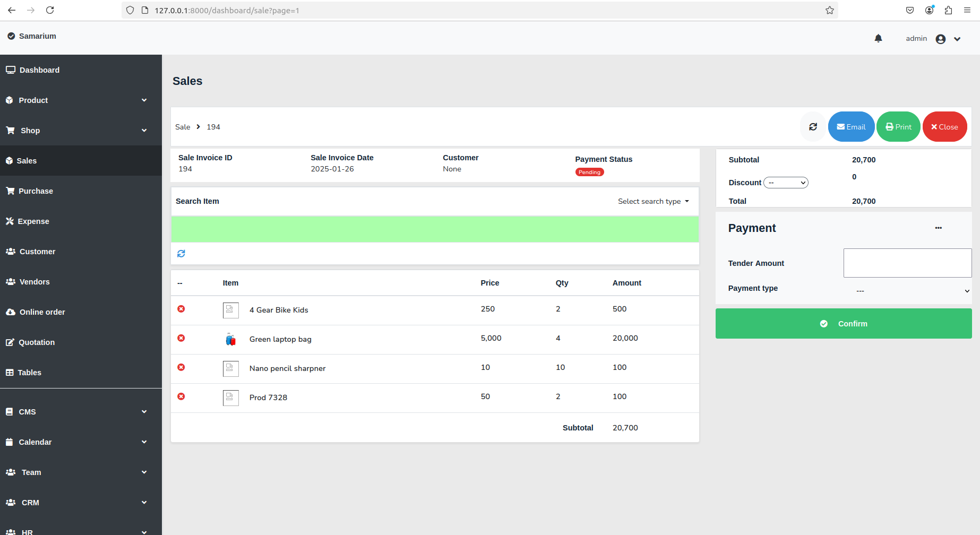Open browser hamburger menu

967,10
